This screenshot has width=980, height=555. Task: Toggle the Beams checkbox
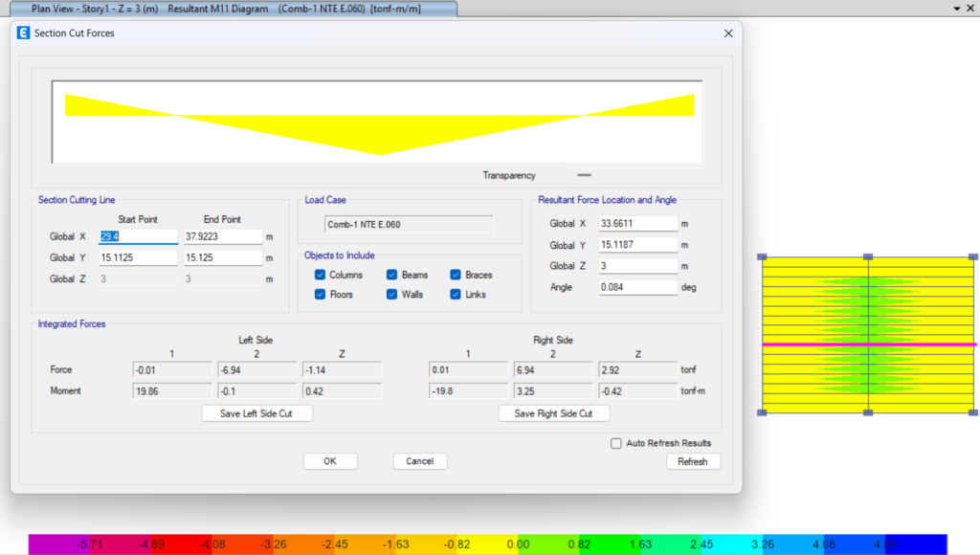pyautogui.click(x=392, y=276)
